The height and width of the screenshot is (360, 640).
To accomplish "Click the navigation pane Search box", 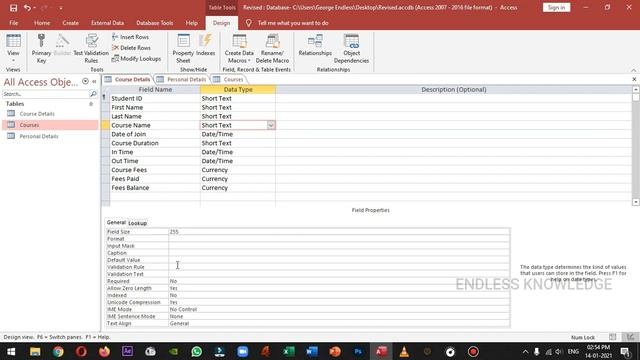I will coord(46,94).
